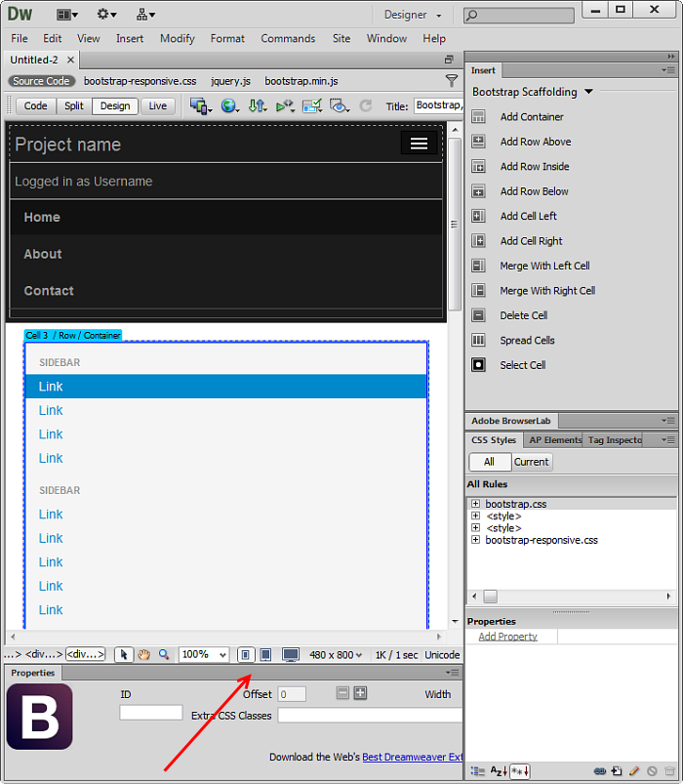Open the Visual Aids eye icon
The height and width of the screenshot is (784, 683).
[x=340, y=106]
